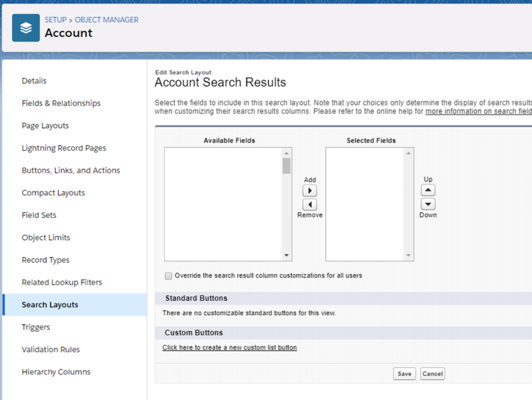Viewport: 532px width, 400px height.
Task: Click Available Fields scroll-up arrow
Action: (286, 153)
